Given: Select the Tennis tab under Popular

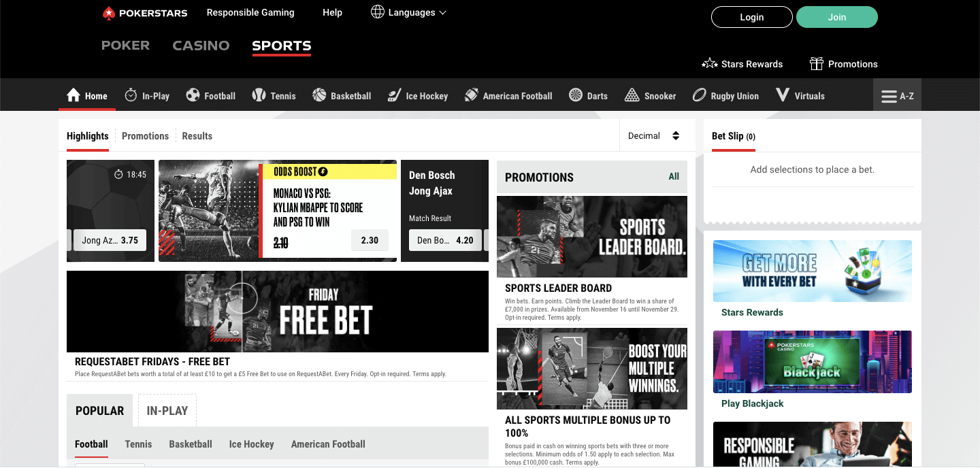Looking at the screenshot, I should (x=138, y=444).
